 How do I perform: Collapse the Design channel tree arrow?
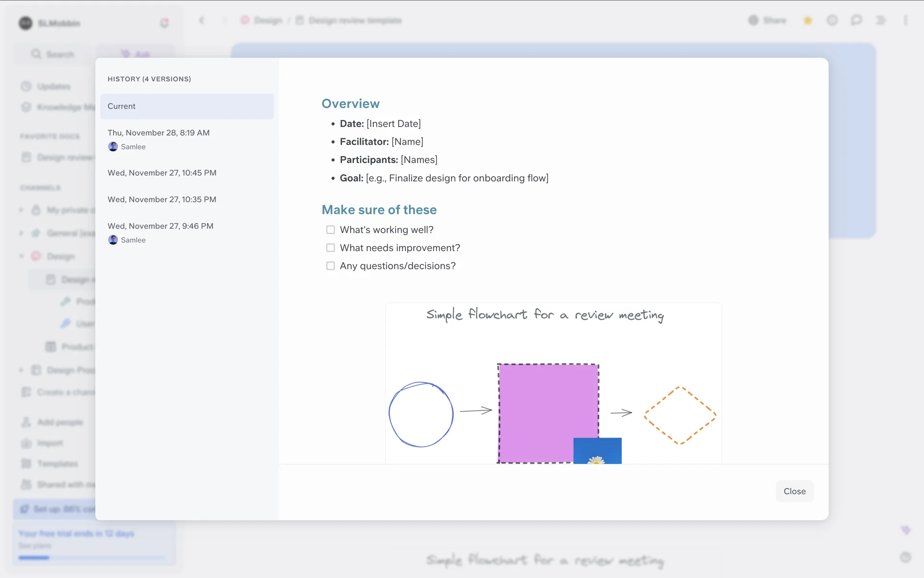(x=21, y=256)
